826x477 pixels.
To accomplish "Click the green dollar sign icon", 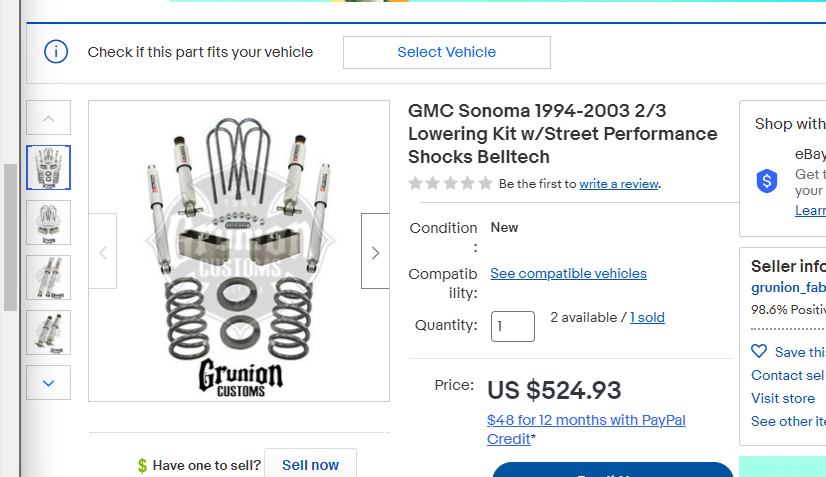I will [x=142, y=465].
